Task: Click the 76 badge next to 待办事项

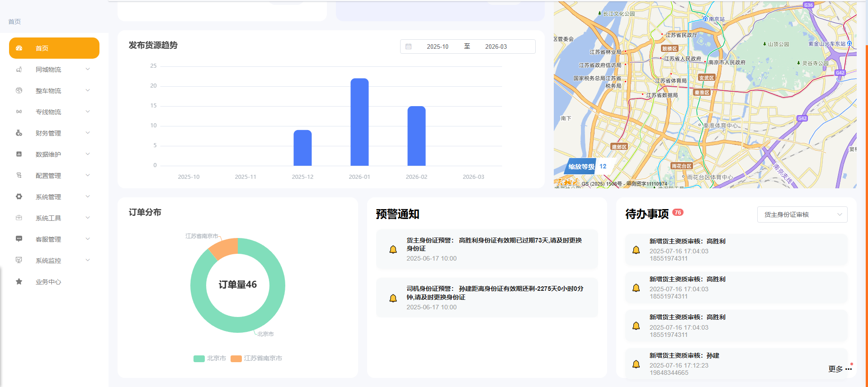Action: (678, 212)
